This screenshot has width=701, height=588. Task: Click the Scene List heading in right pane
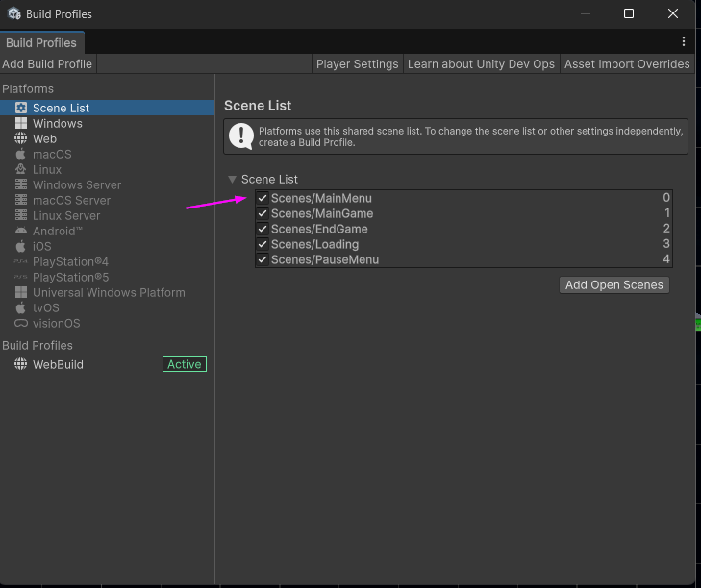click(258, 106)
